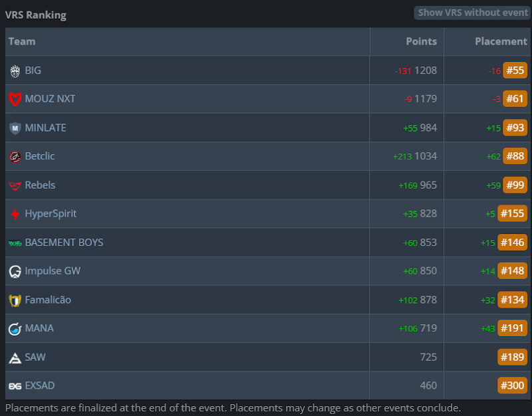Click Rebels' +59 placement change
Image resolution: width=532 pixels, height=416 pixels.
[x=493, y=185]
